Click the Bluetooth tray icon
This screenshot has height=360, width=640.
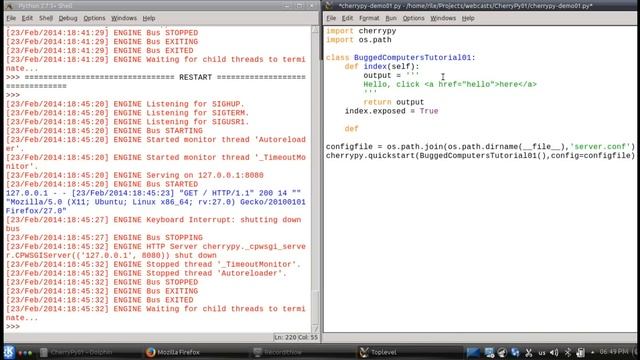567,352
